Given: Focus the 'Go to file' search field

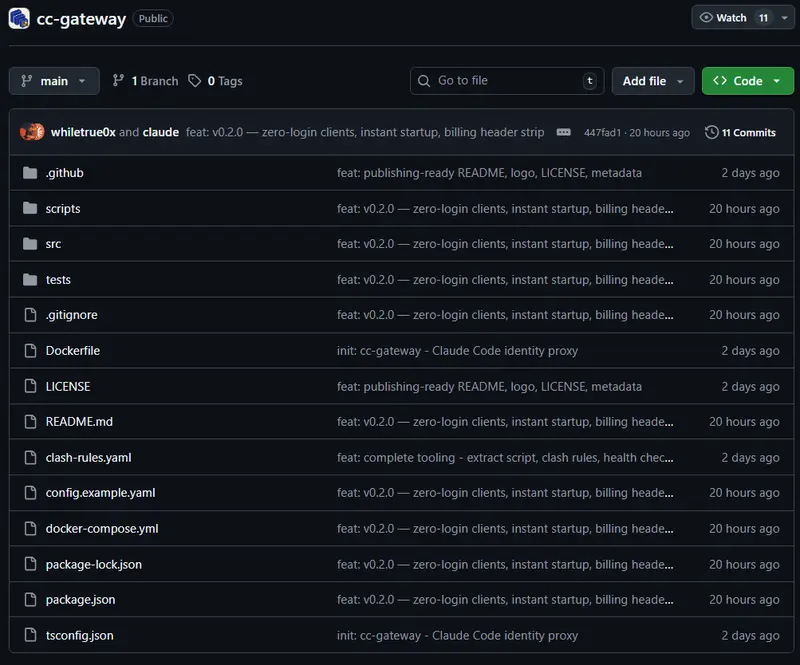Looking at the screenshot, I should pos(507,81).
